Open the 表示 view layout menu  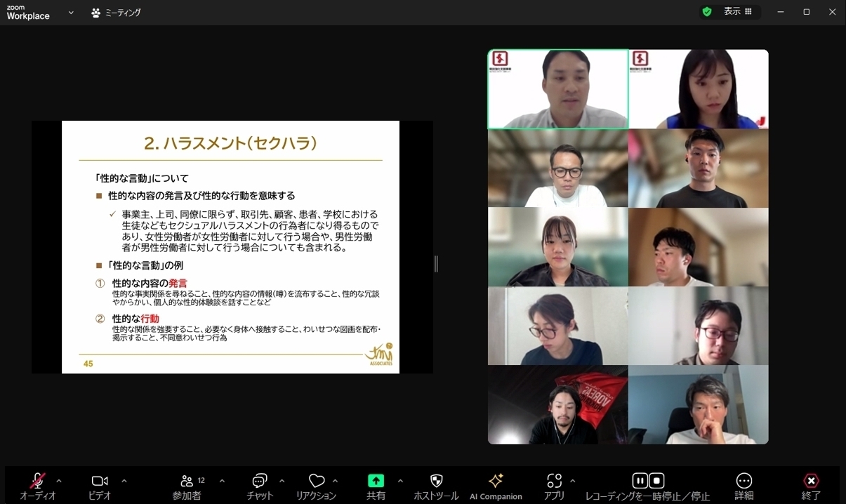tap(738, 12)
